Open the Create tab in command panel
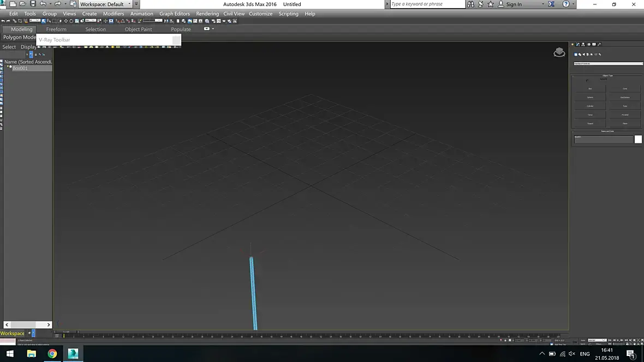The height and width of the screenshot is (362, 644). 573,44
